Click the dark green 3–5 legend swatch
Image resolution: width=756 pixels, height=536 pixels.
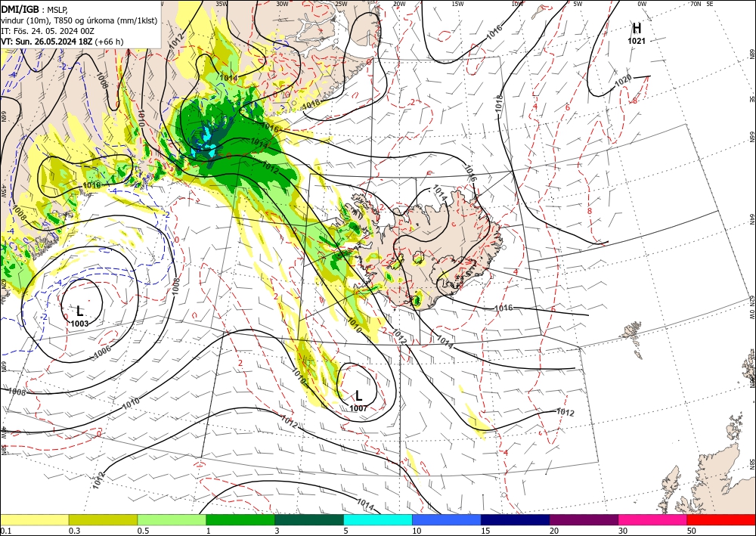pyautogui.click(x=309, y=519)
